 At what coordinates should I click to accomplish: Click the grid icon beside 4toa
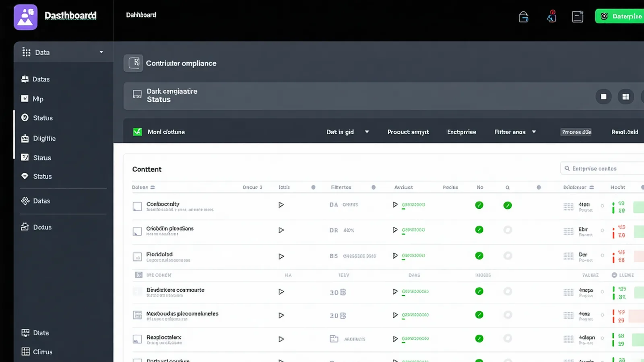coord(568,207)
